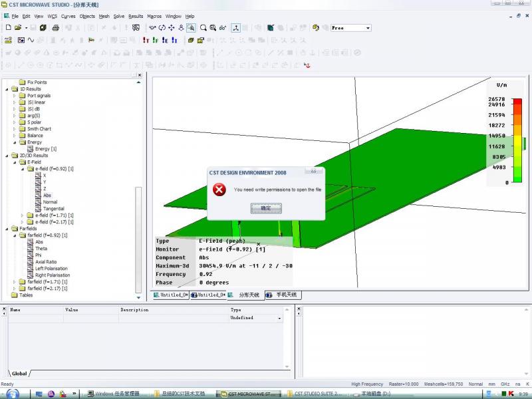Open the dropdown arrow beside Open icon
The height and width of the screenshot is (399, 532).
(26, 28)
